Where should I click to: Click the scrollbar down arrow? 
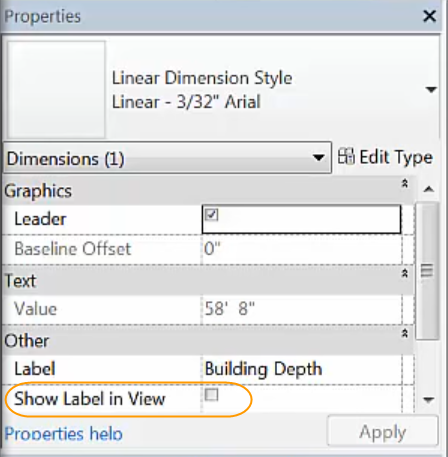click(x=428, y=399)
